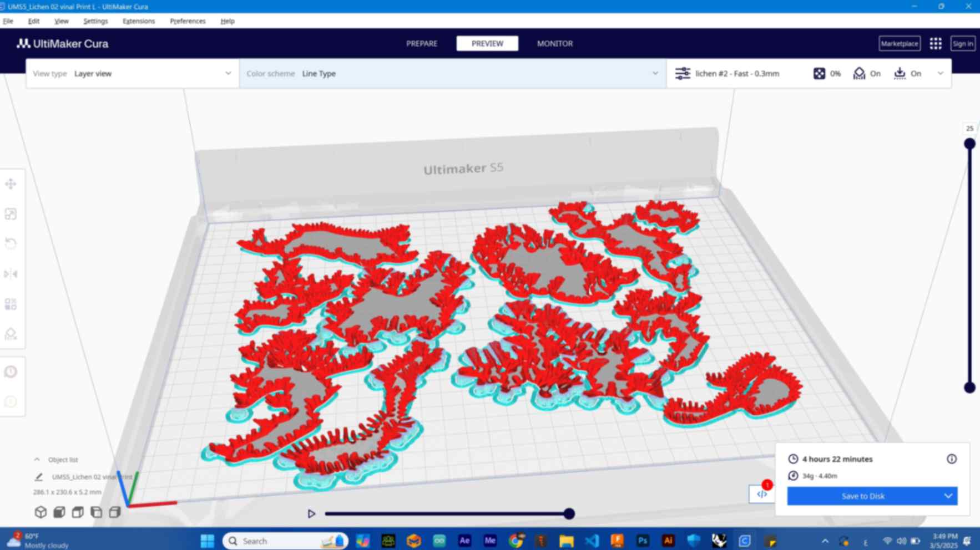980x550 pixels.
Task: Click the Sign in button
Action: click(x=963, y=43)
